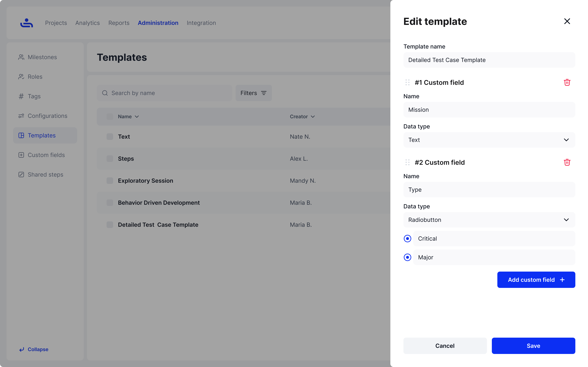The width and height of the screenshot is (588, 367).
Task: Grab the drag handle of #1 Custom field
Action: [x=408, y=83]
